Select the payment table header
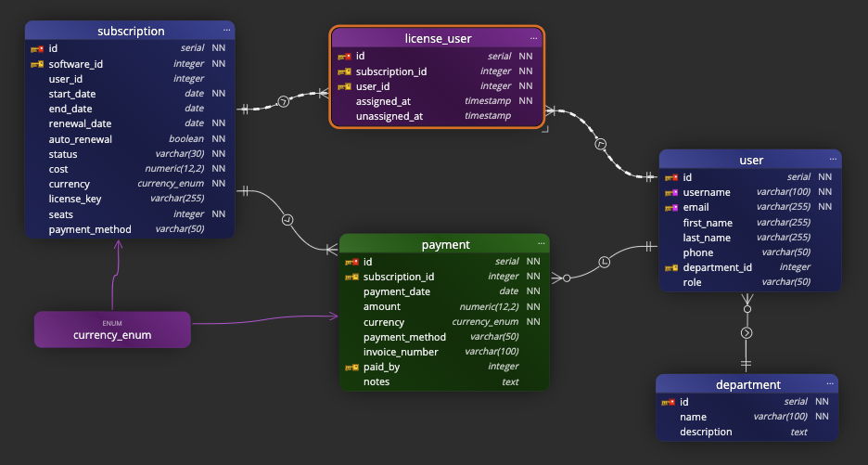 click(x=445, y=245)
